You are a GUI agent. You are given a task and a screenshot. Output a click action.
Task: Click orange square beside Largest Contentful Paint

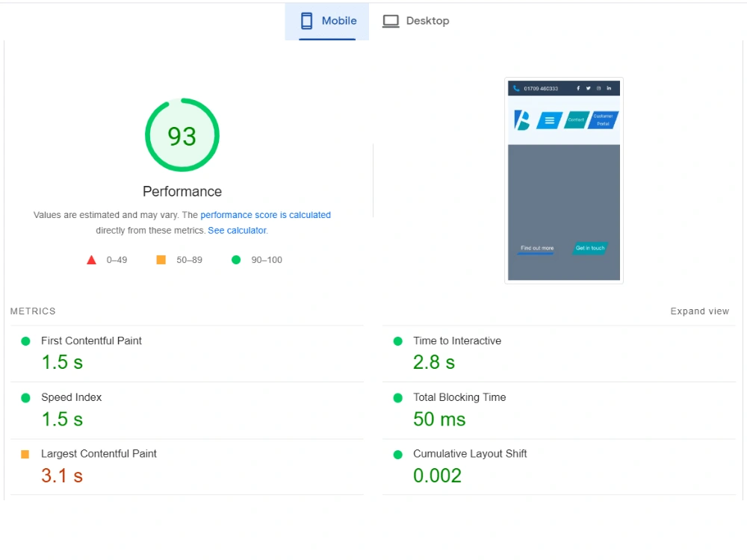click(25, 454)
